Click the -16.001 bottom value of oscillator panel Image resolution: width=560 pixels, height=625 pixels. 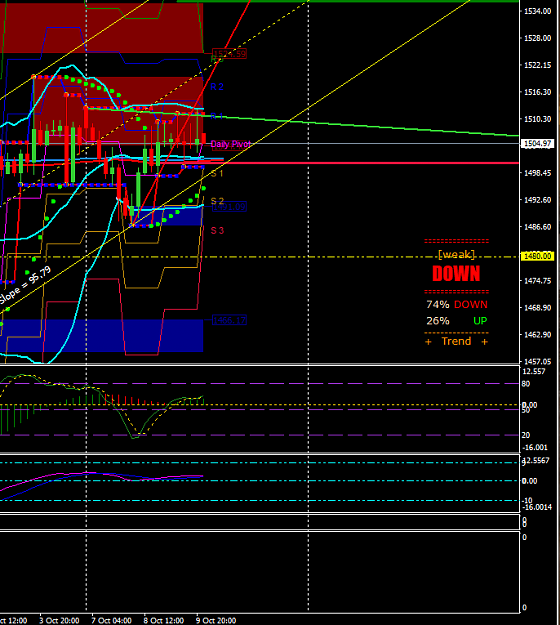[x=535, y=448]
